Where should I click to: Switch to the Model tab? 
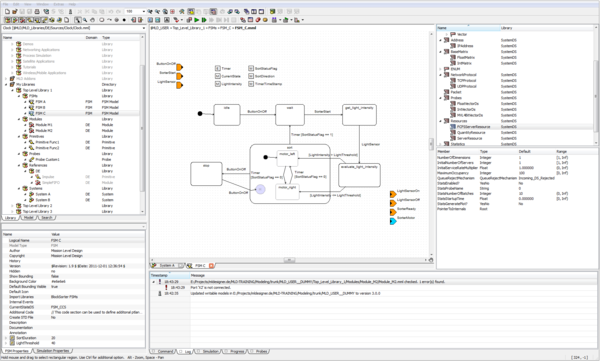pyautogui.click(x=28, y=218)
